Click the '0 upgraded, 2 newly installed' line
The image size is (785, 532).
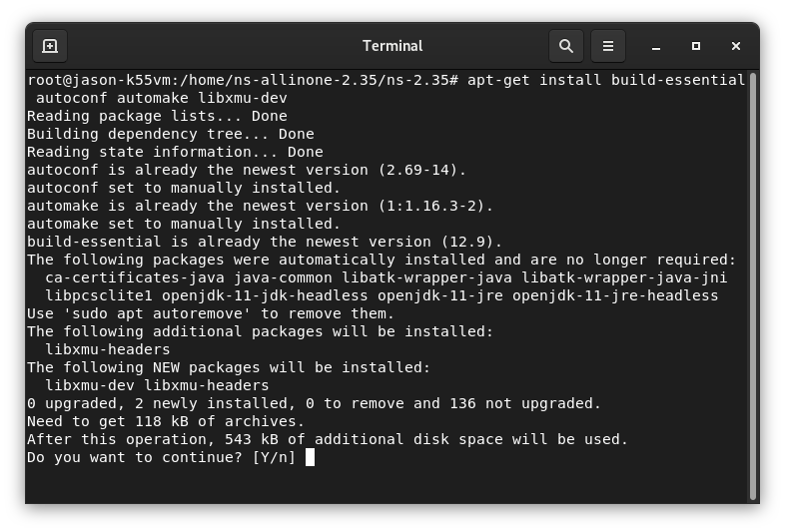point(314,403)
